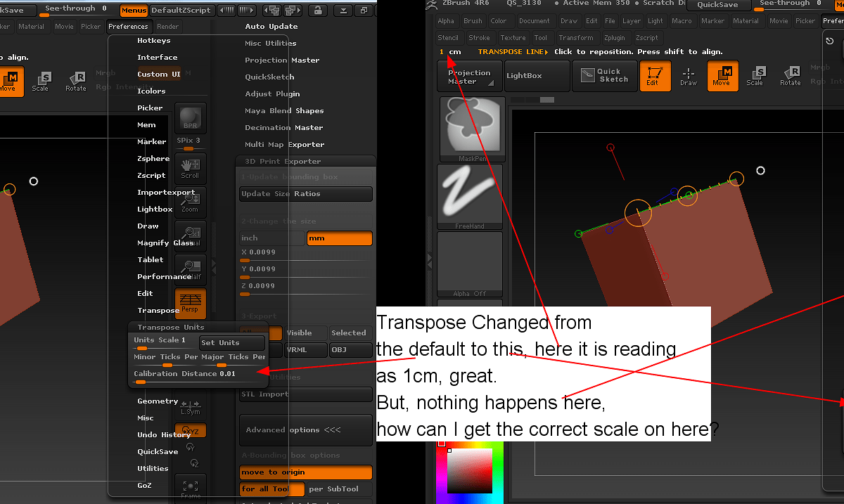Click the Quick Sketch icon button
This screenshot has height=504, width=844.
(x=603, y=76)
